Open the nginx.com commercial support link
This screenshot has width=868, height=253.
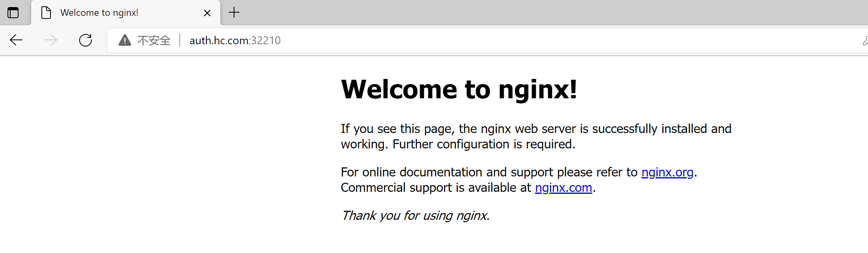click(563, 187)
